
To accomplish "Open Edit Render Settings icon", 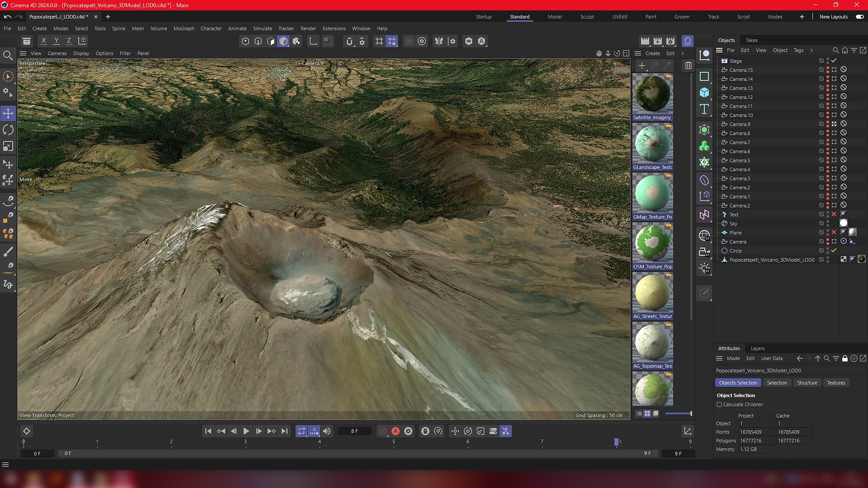I will tap(670, 41).
